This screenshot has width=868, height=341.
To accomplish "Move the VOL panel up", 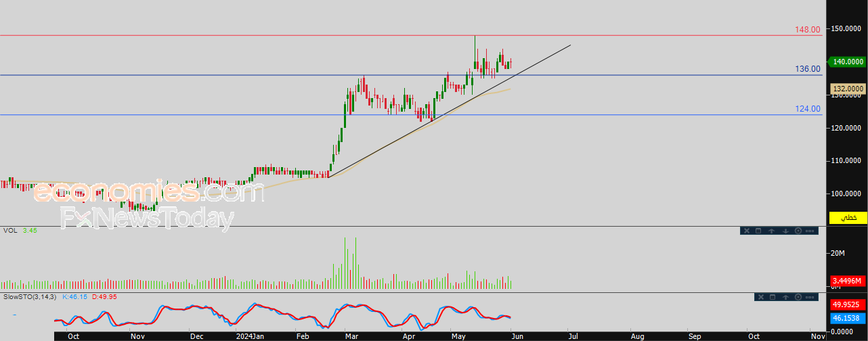I will pos(771,231).
